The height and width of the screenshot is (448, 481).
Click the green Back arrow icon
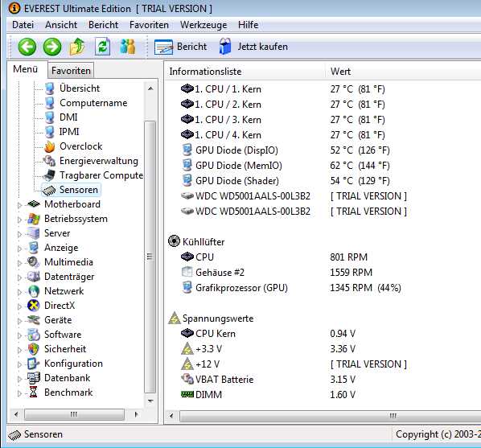pyautogui.click(x=27, y=47)
